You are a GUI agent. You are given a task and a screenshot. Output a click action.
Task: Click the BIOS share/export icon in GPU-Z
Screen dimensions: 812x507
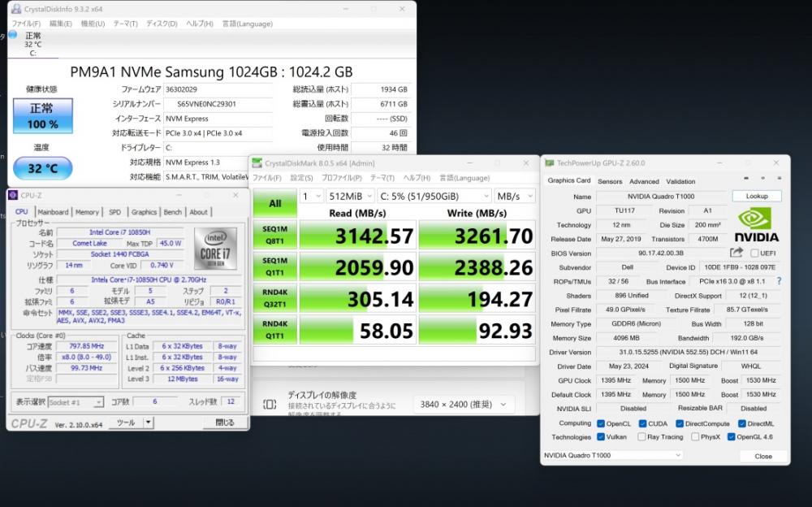point(736,253)
